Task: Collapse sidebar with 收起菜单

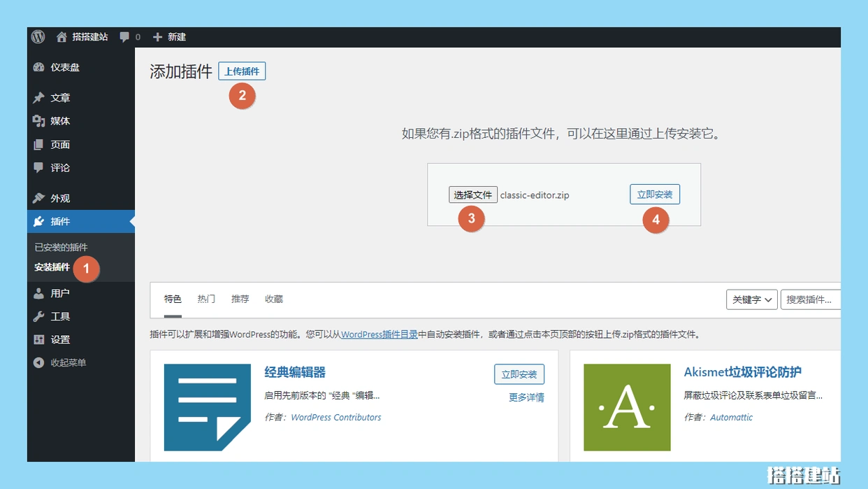Action: (x=68, y=362)
